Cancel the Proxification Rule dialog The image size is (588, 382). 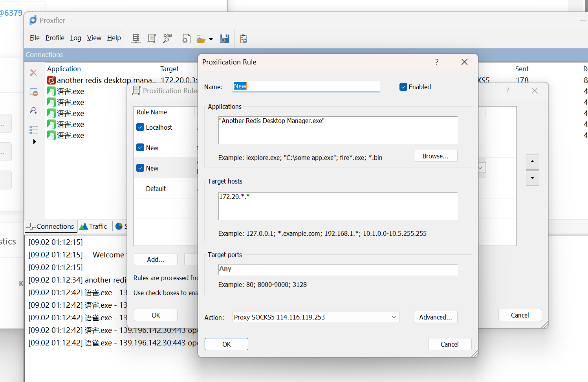coord(450,344)
